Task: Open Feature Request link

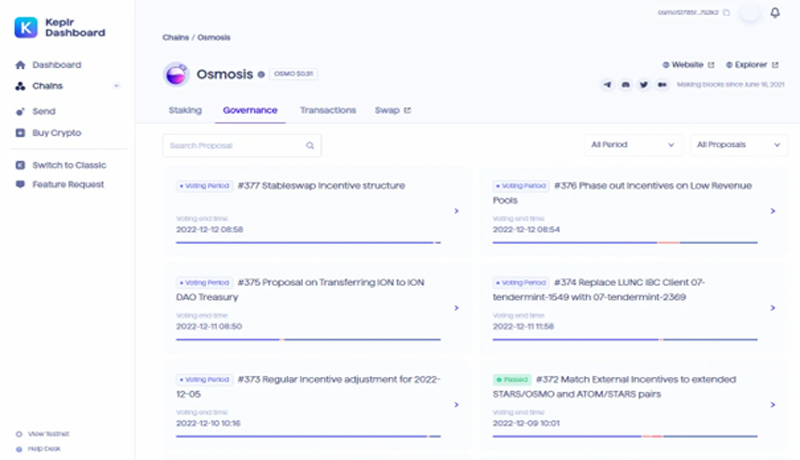Action: pyautogui.click(x=68, y=184)
